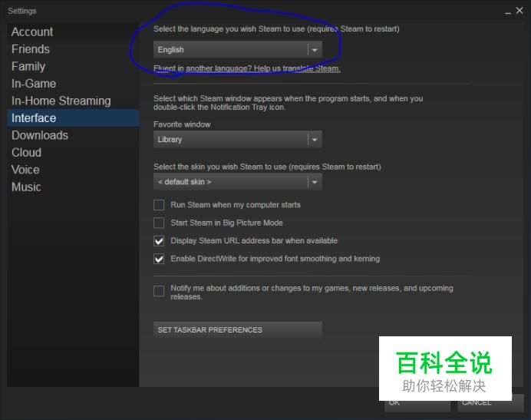This screenshot has height=420, width=531.
Task: Open the Friends settings section
Action: click(x=73, y=49)
